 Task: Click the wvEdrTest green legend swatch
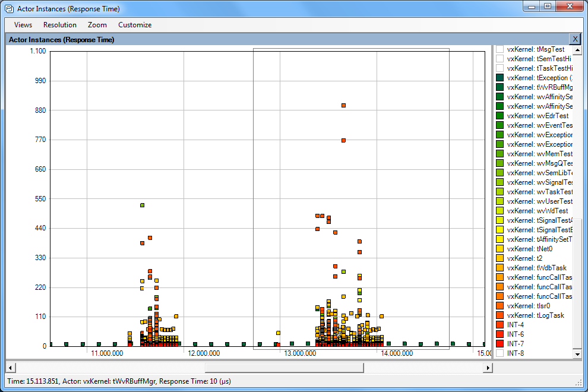coord(500,116)
